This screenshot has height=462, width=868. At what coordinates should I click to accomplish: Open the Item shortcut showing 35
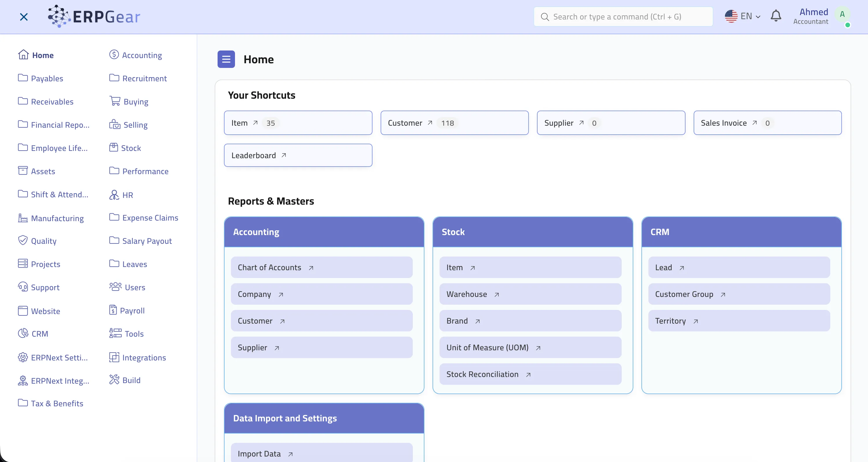pyautogui.click(x=298, y=123)
